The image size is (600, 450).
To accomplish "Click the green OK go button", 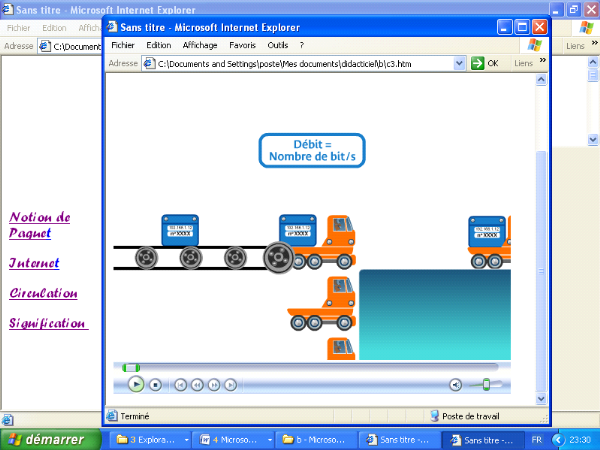I will point(484,63).
